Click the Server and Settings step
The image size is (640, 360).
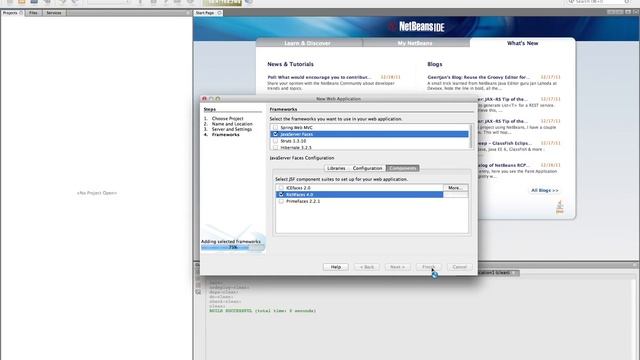(x=232, y=129)
